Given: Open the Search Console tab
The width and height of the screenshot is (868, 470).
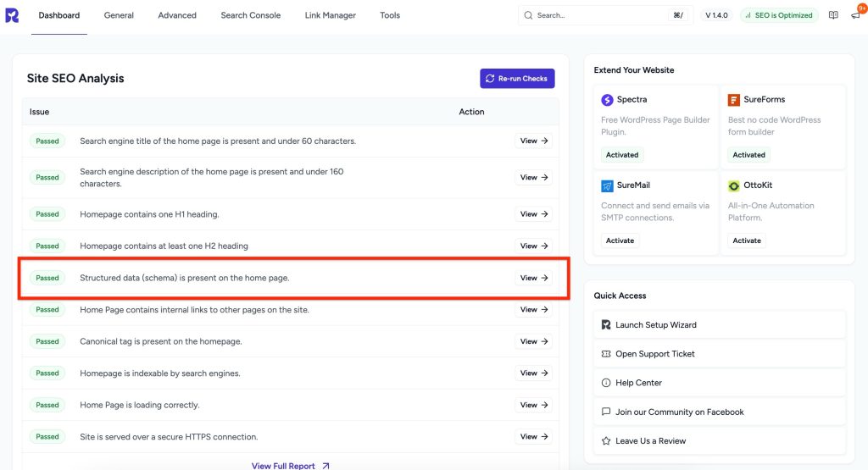Looking at the screenshot, I should point(250,15).
